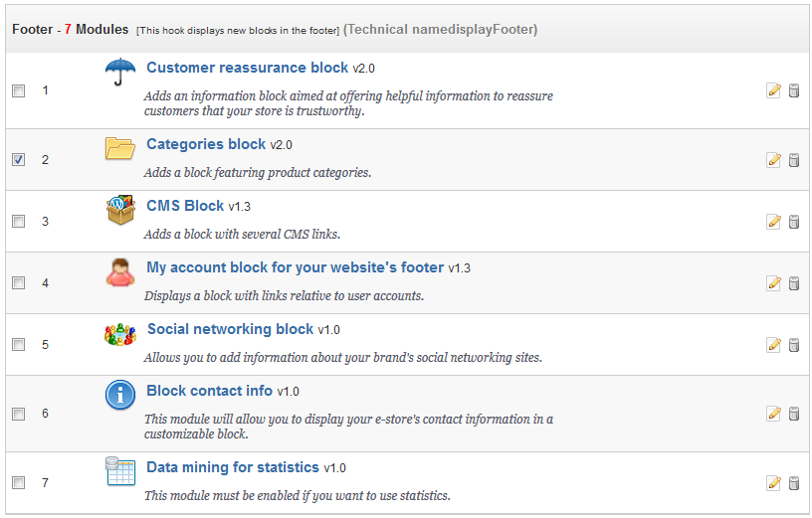Click the umbrella icon for Customer reassurance

coord(119,73)
